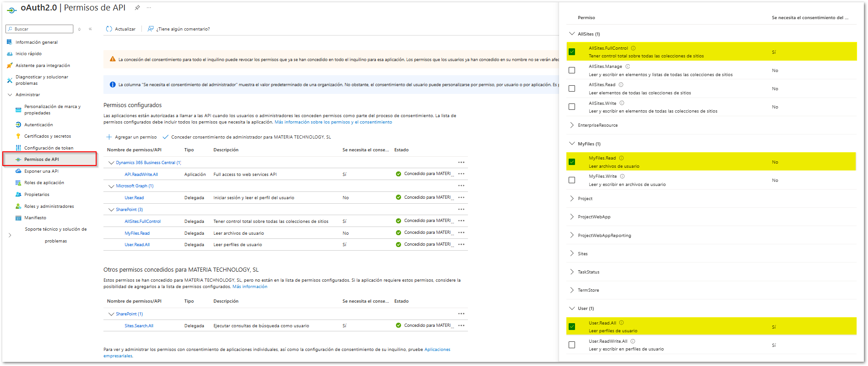Open Roles y administradores in the sidebar
This screenshot has height=366, width=868.
click(49, 206)
